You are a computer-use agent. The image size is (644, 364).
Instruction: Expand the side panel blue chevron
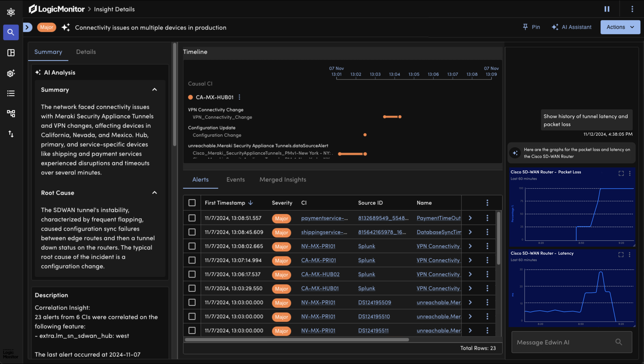(x=27, y=27)
